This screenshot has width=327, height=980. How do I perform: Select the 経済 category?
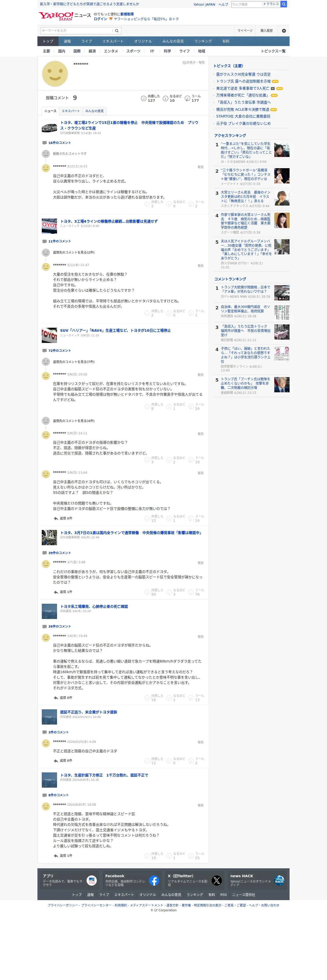(92, 51)
